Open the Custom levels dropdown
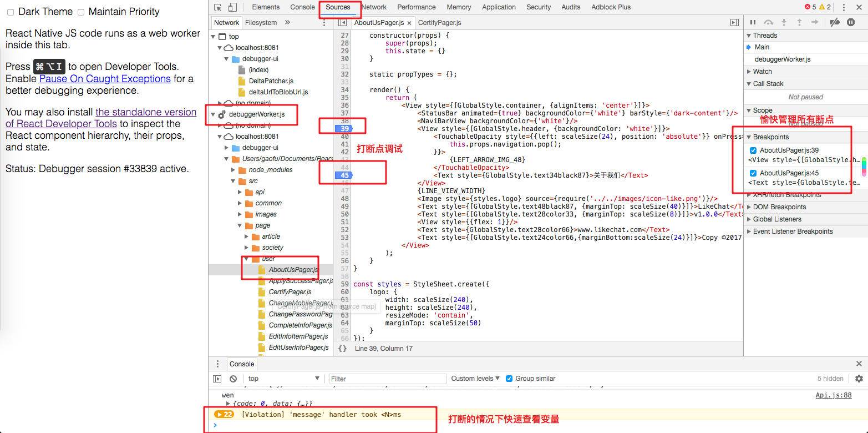This screenshot has height=433, width=868. (475, 379)
